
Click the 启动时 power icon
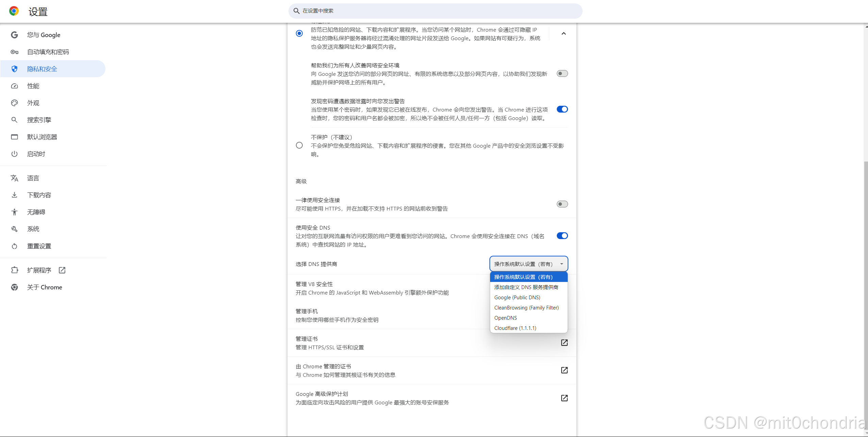(x=14, y=154)
